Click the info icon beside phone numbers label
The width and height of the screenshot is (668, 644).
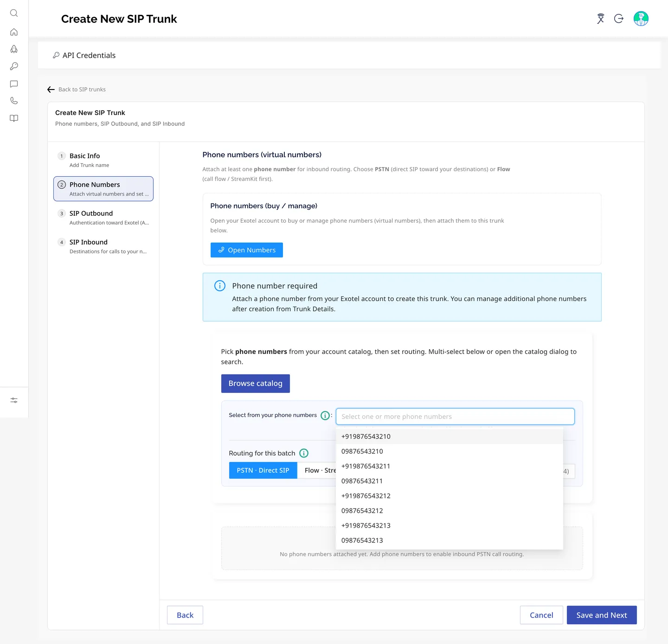point(326,416)
